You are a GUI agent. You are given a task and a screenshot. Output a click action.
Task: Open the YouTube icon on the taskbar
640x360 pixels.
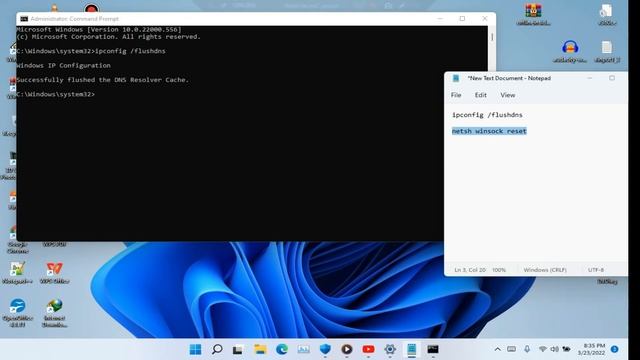(368, 349)
